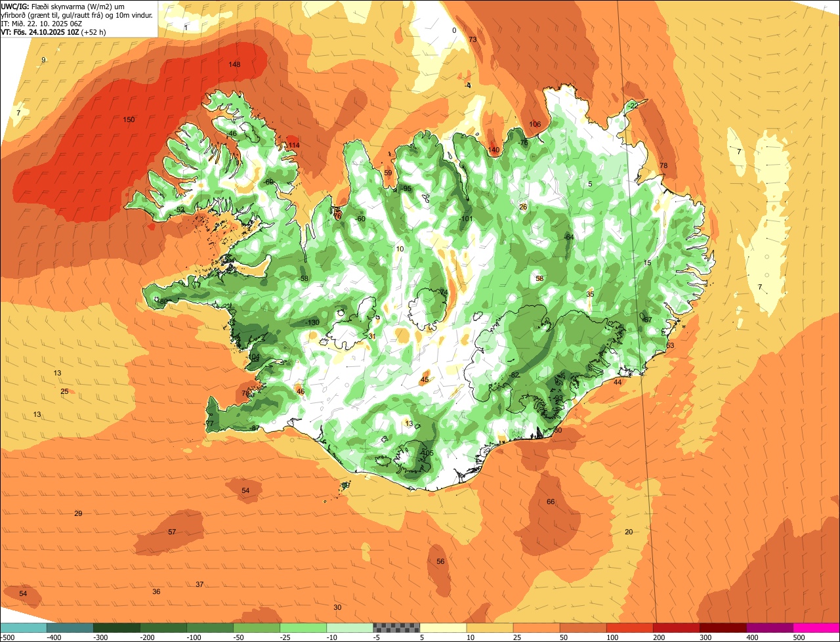Screen dimensions: 840x642
Task: Pick the teal legend swatch between -500 and -400
Action: point(24,628)
